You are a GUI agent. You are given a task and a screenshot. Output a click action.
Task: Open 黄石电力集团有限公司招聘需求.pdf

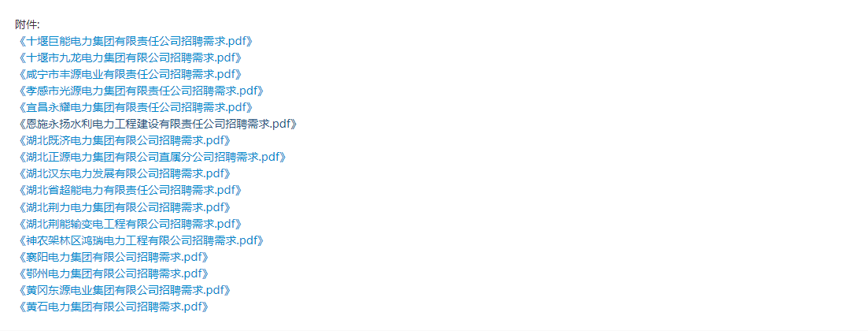pyautogui.click(x=113, y=307)
